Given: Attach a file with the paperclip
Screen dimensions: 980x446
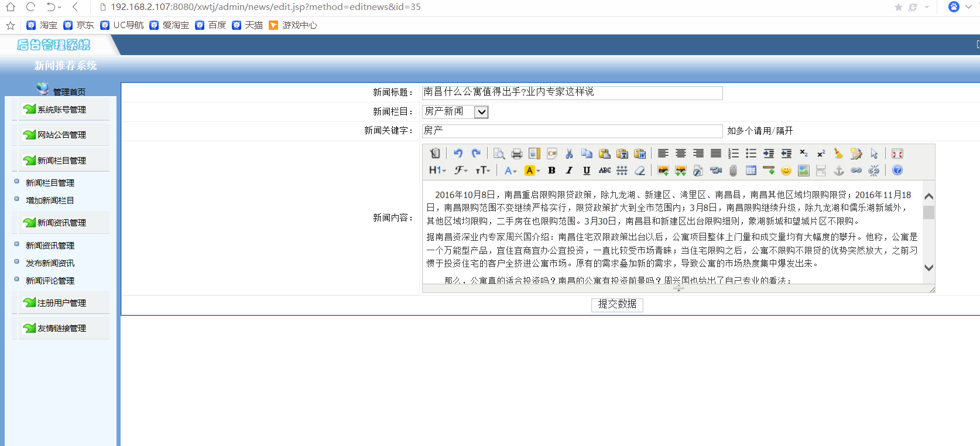Looking at the screenshot, I should tap(733, 171).
